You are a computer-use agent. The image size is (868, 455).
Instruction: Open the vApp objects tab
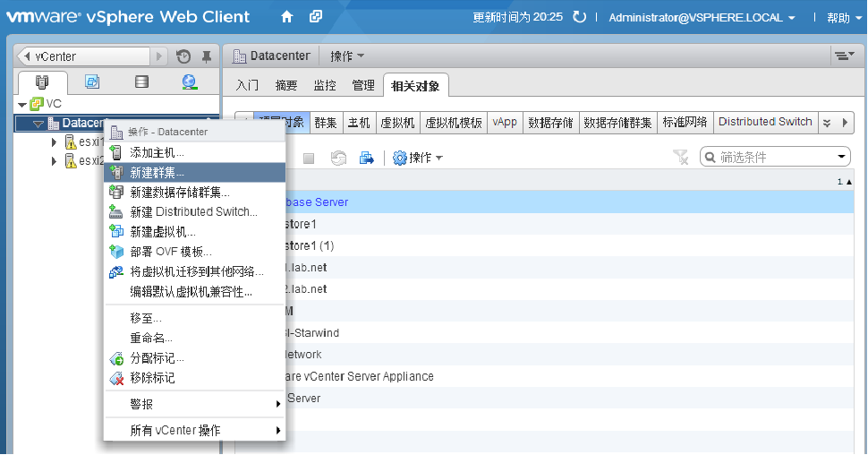[505, 123]
